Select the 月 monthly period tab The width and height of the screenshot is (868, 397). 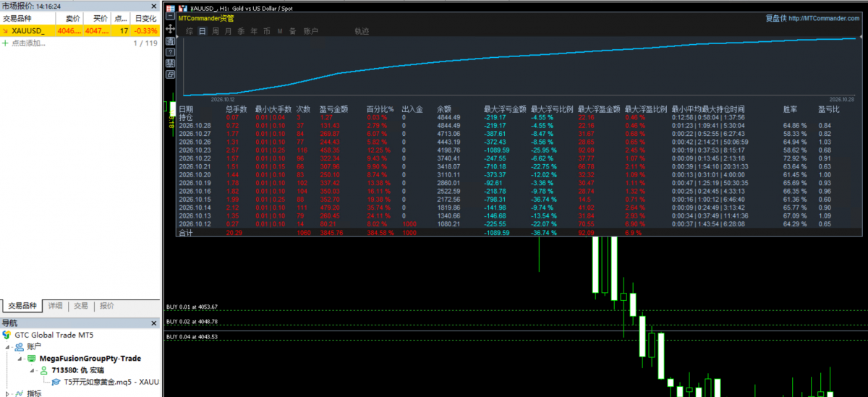coord(228,31)
